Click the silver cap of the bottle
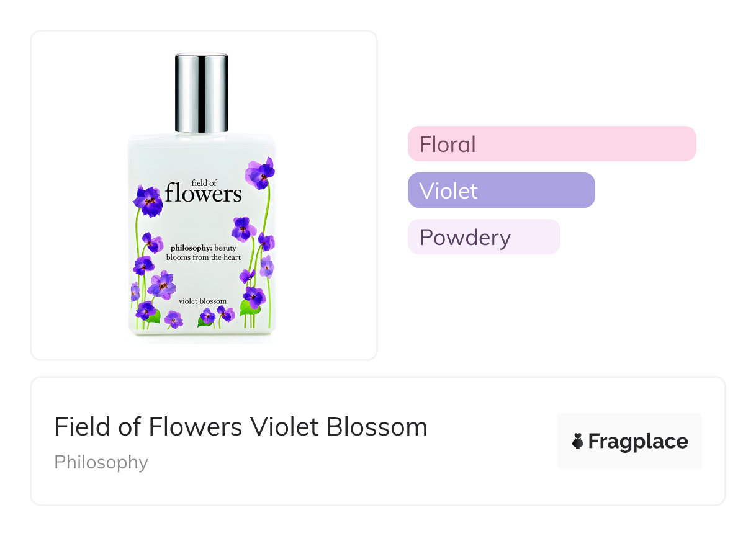The image size is (756, 536). (202, 93)
